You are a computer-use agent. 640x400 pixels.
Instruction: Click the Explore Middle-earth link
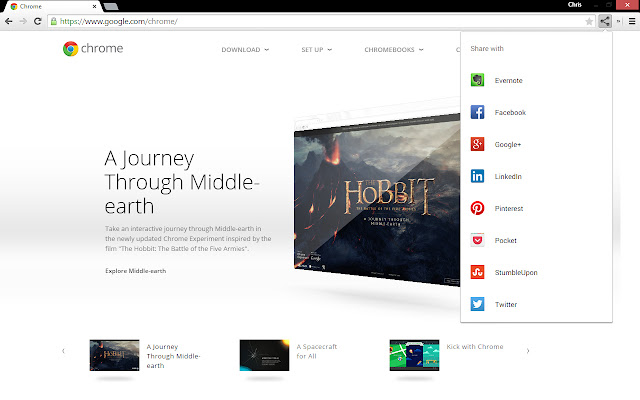click(136, 271)
